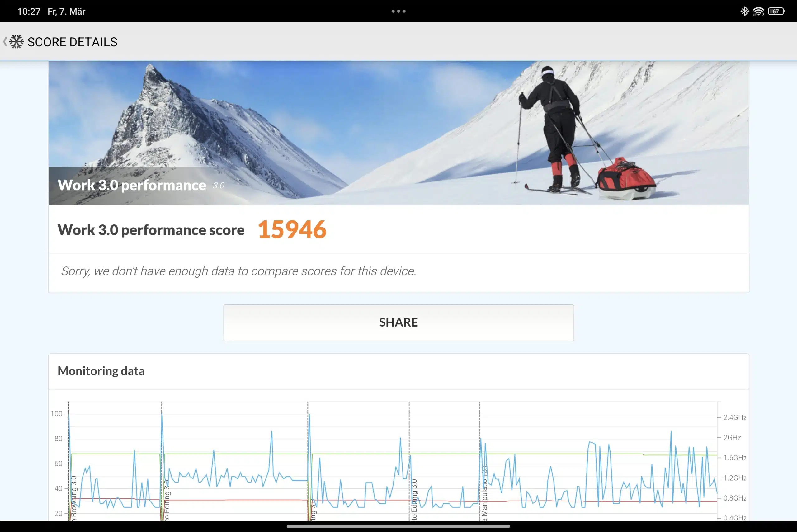Tap the orange score 15946
The image size is (797, 532).
click(292, 229)
